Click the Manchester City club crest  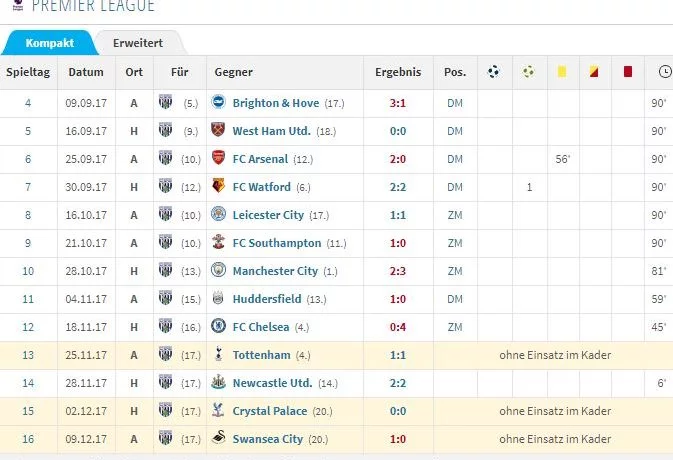coord(219,271)
